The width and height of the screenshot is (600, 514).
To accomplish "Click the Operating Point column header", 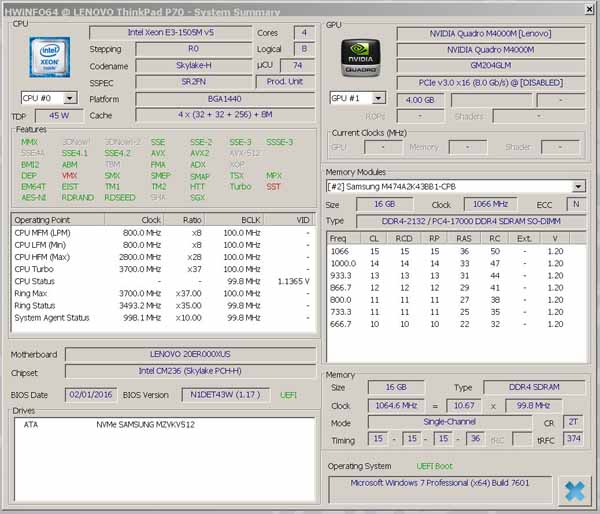I will click(x=42, y=219).
